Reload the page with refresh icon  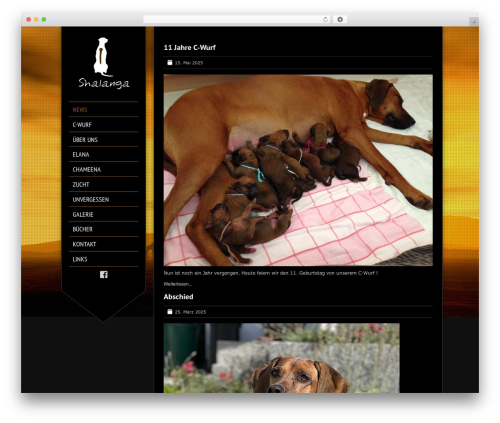click(325, 19)
